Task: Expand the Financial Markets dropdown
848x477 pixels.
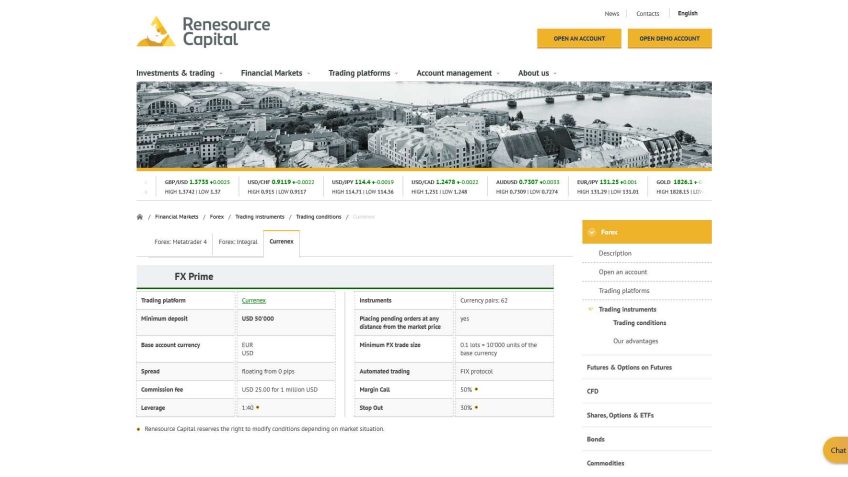Action: coord(275,73)
